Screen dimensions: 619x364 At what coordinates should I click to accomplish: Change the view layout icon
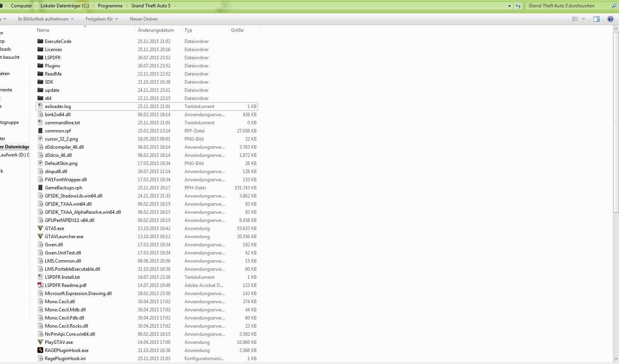[x=575, y=19]
